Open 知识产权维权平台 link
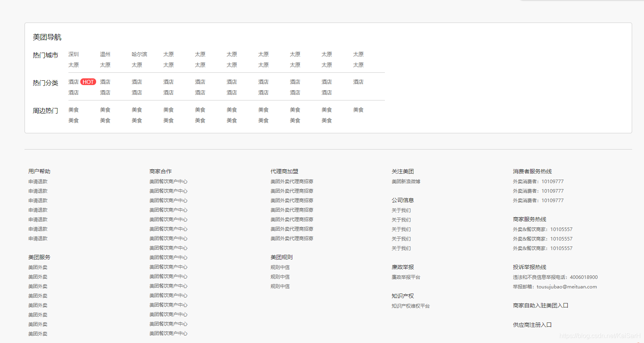 point(411,306)
